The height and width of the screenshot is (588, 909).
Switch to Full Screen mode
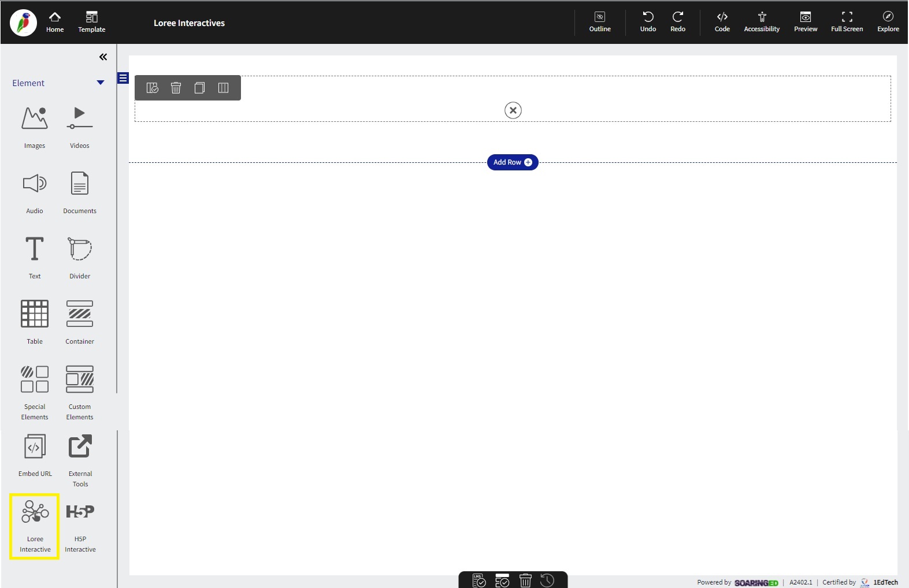pyautogui.click(x=847, y=22)
